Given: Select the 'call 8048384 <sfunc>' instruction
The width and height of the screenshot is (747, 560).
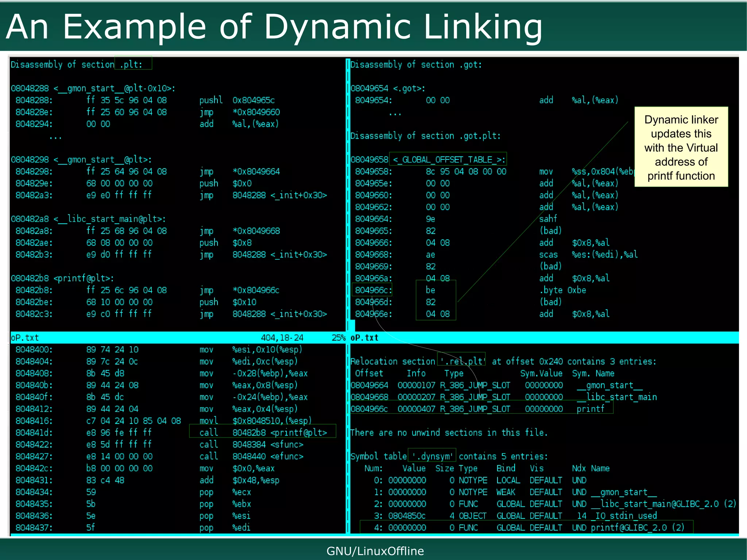Looking at the screenshot, I should 251,444.
